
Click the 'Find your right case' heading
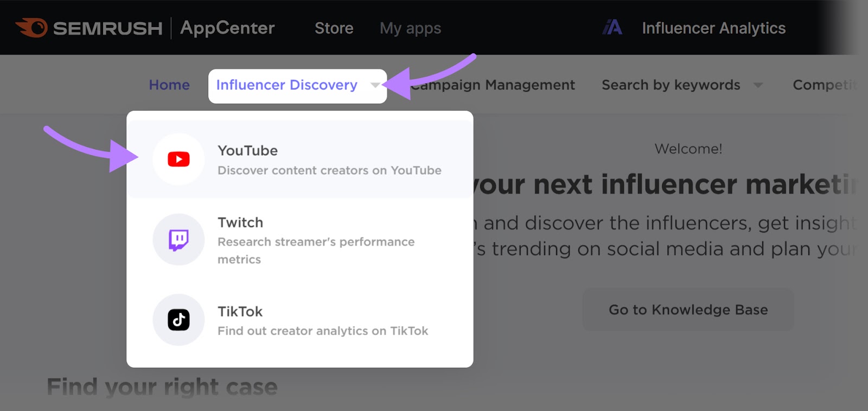pyautogui.click(x=162, y=387)
